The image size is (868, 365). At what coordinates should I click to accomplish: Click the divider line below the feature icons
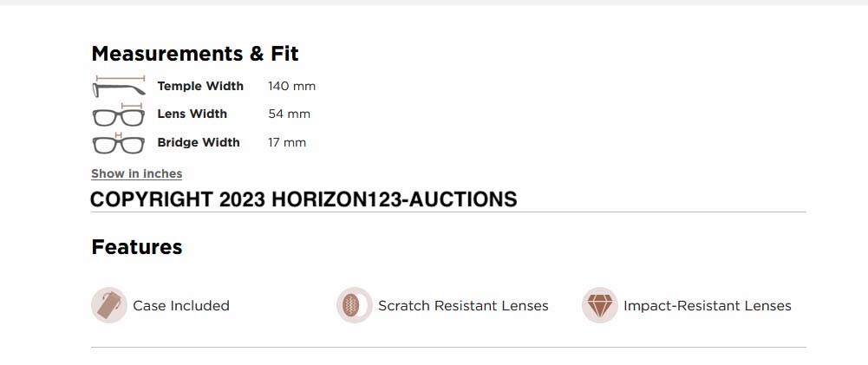(448, 347)
